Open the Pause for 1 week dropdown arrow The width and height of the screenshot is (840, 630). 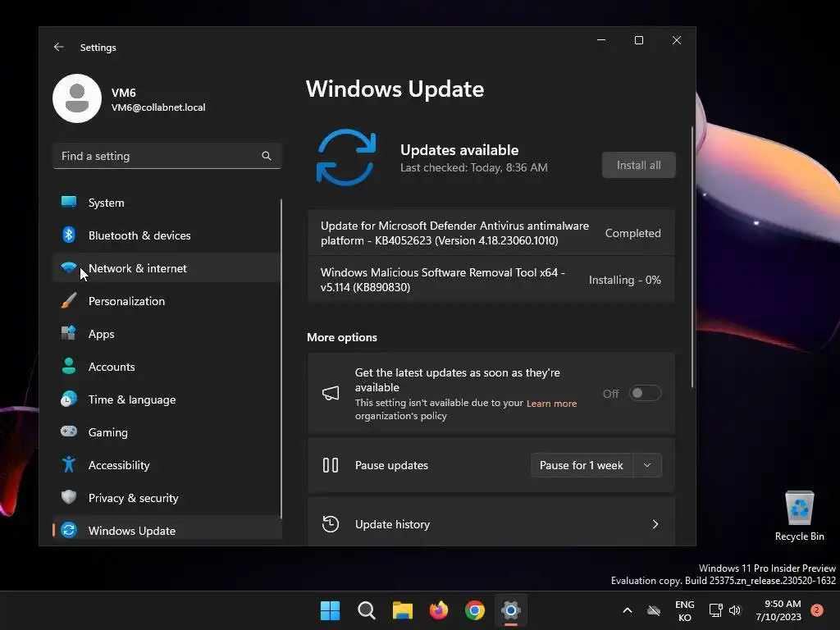[x=647, y=465]
